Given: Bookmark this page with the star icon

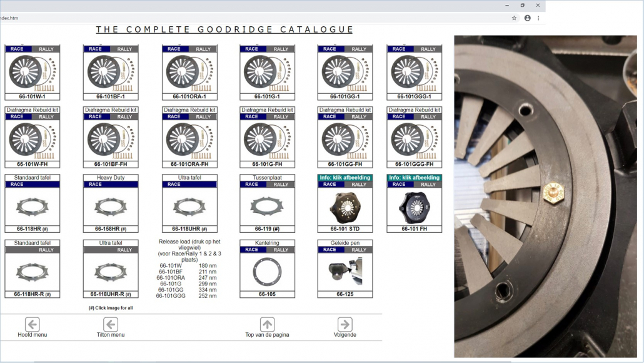Looking at the screenshot, I should pyautogui.click(x=514, y=18).
